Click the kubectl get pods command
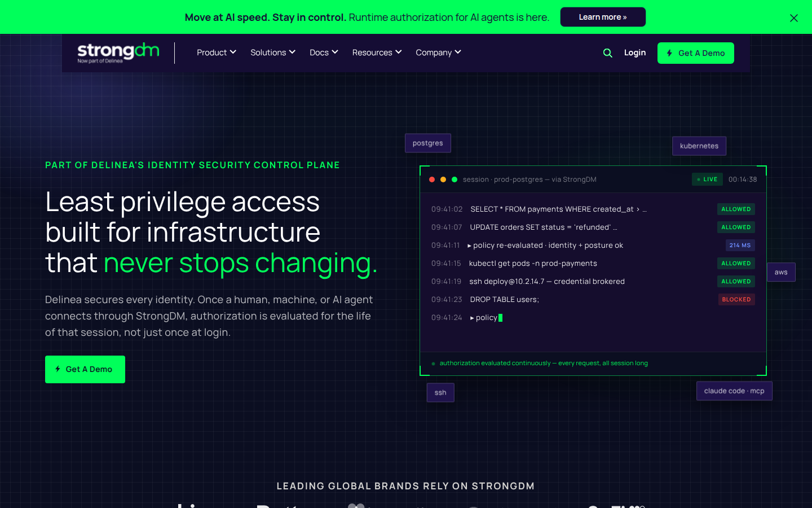Screen dimensions: 812x508 (x=533, y=264)
